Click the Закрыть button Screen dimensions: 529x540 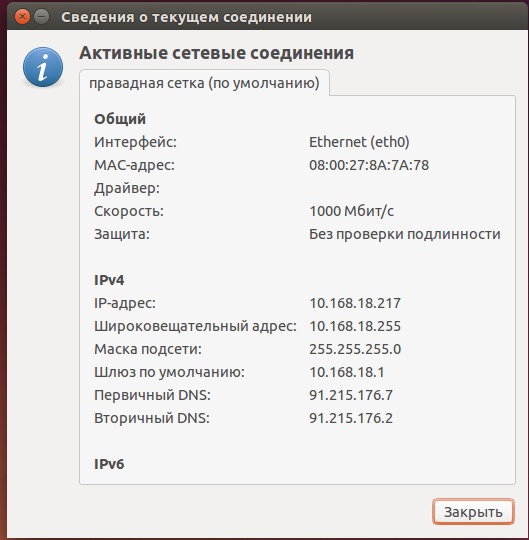pos(473,512)
